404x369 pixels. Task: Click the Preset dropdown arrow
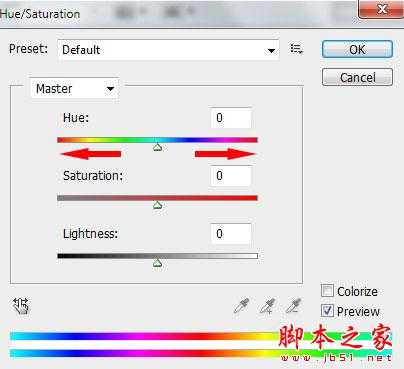tap(271, 51)
